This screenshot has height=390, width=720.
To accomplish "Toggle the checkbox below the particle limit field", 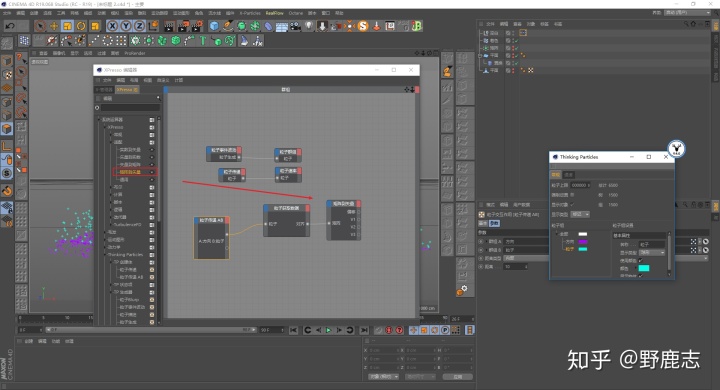I will click(x=572, y=195).
